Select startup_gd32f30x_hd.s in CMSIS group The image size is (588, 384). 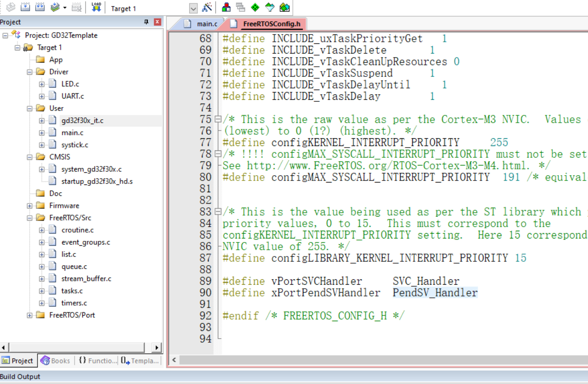pos(97,181)
